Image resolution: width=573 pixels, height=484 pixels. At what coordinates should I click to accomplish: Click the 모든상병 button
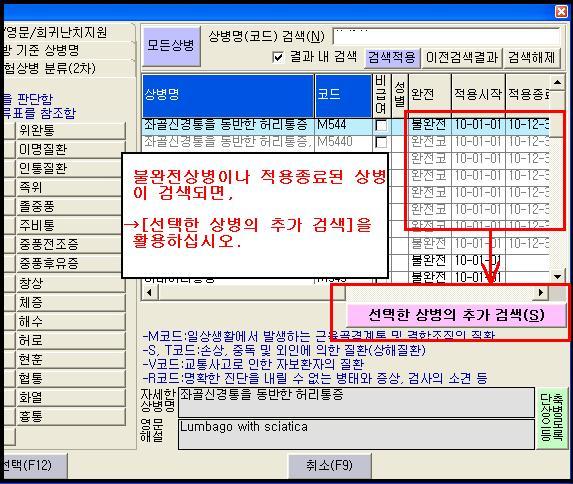[171, 45]
